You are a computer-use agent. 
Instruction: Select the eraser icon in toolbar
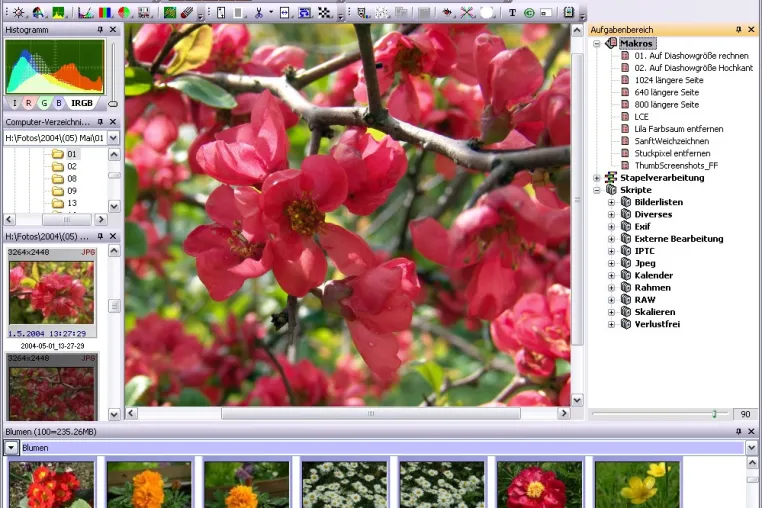coord(187,13)
